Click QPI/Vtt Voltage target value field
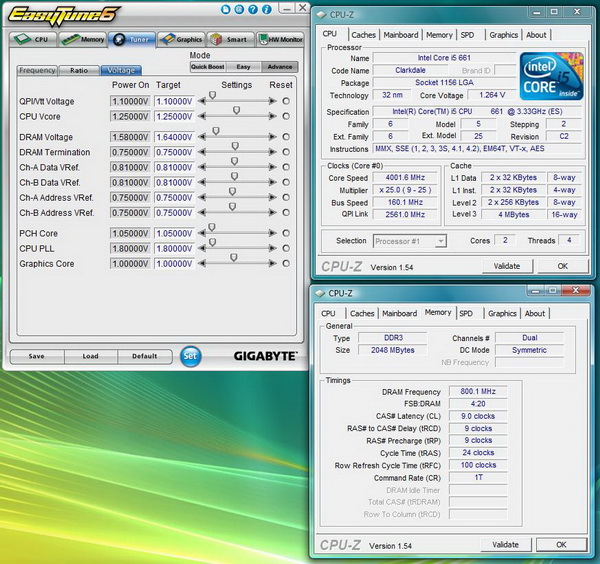This screenshot has width=600, height=564. pos(174,101)
